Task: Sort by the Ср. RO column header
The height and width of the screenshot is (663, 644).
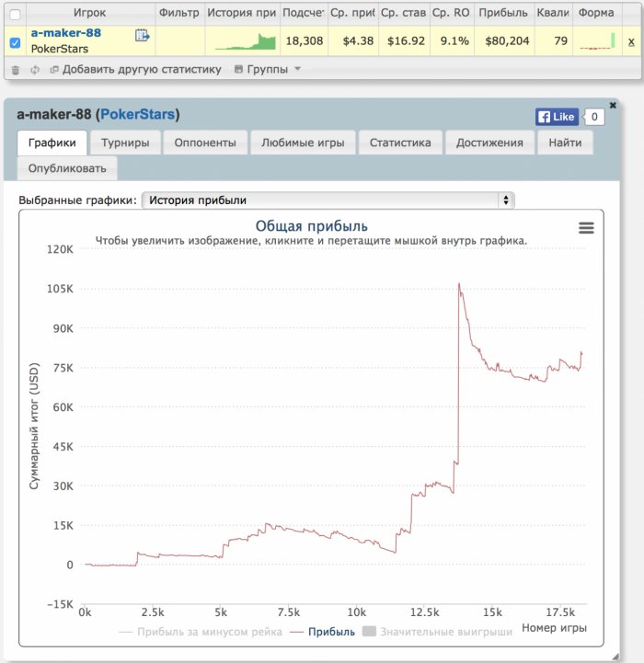Action: coord(451,13)
